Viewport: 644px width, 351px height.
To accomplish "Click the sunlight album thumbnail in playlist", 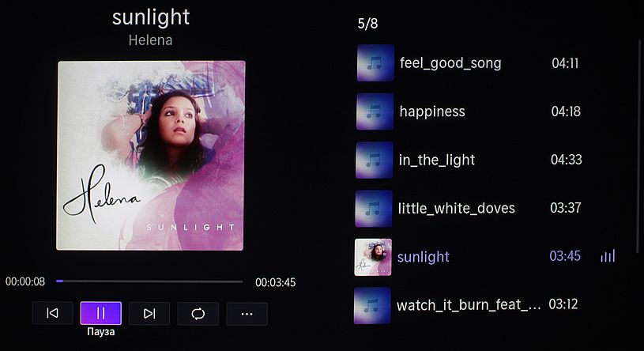I will tap(373, 257).
